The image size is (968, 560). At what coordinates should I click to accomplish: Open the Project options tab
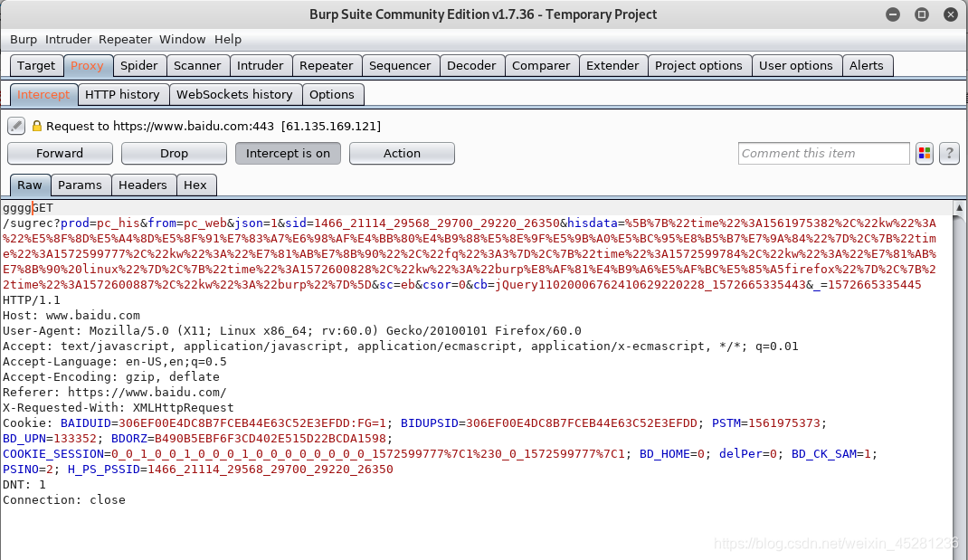[x=698, y=65]
